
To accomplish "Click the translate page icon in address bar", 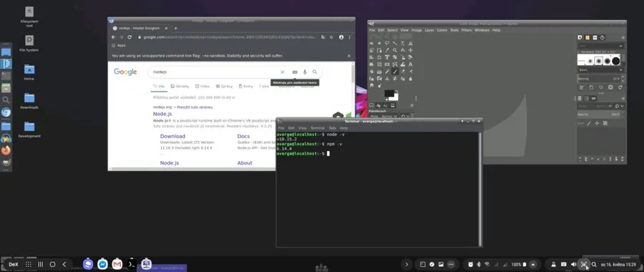I will pyautogui.click(x=323, y=37).
